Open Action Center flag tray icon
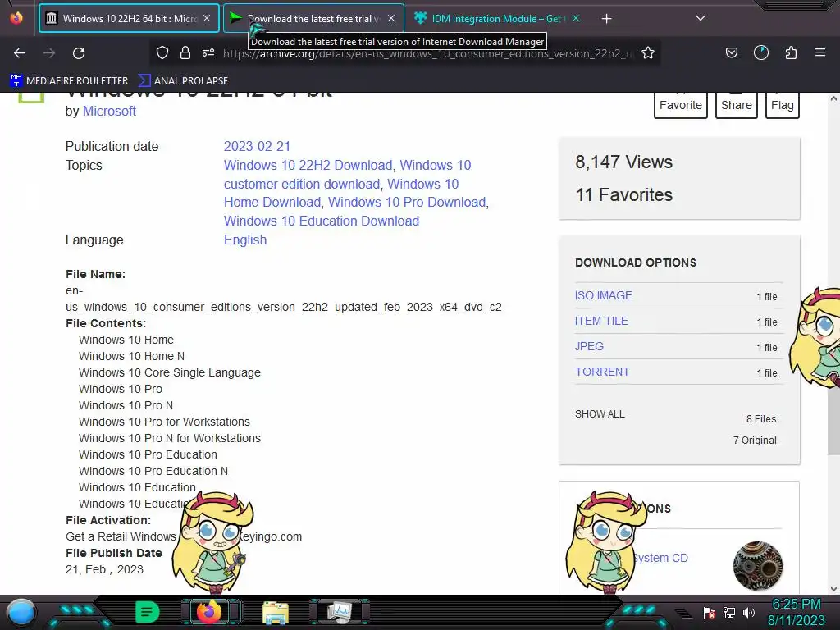Image resolution: width=840 pixels, height=630 pixels. point(710,612)
